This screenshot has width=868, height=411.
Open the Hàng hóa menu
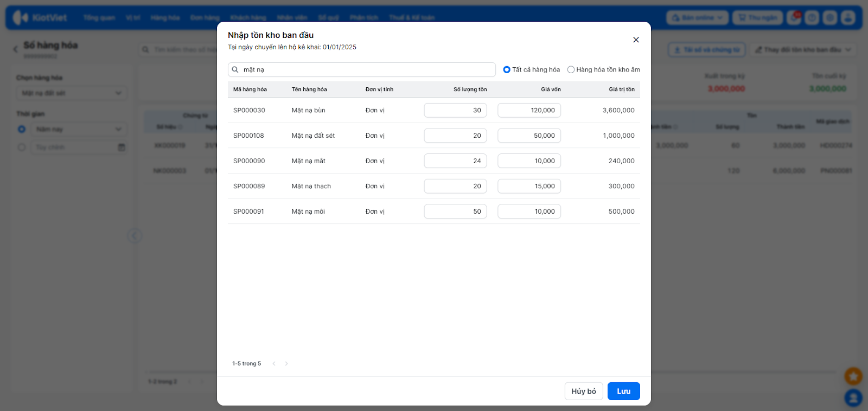pos(165,18)
